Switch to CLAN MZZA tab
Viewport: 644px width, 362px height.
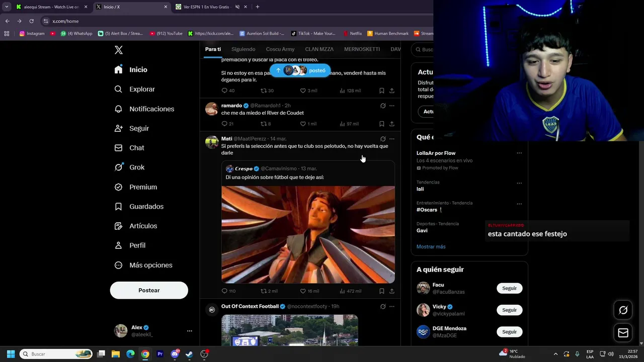[319, 49]
